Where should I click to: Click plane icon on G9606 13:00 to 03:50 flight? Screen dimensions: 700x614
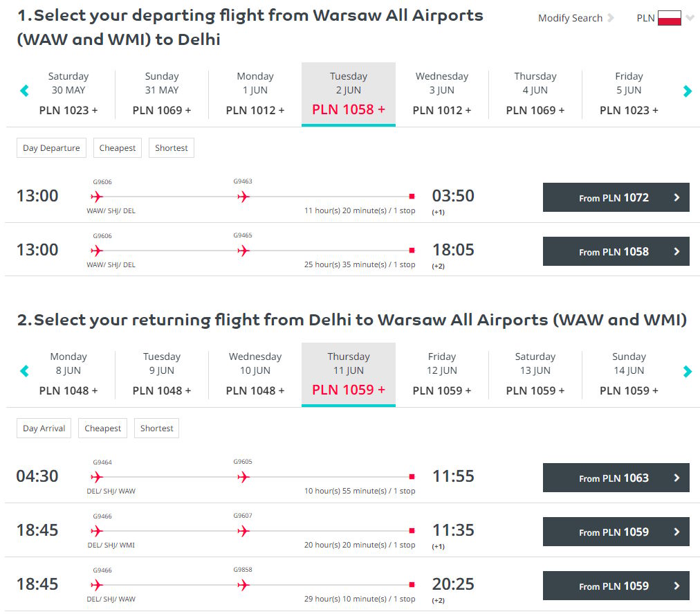(96, 197)
